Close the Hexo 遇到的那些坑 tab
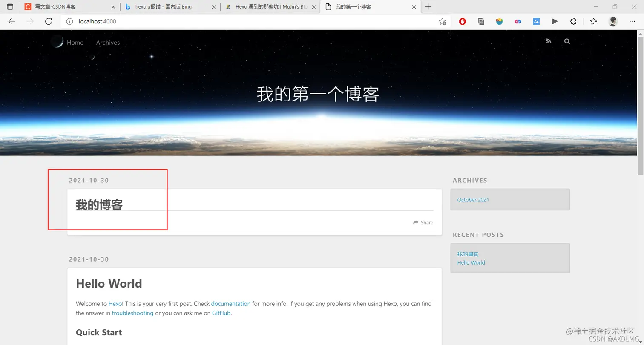 coord(314,7)
